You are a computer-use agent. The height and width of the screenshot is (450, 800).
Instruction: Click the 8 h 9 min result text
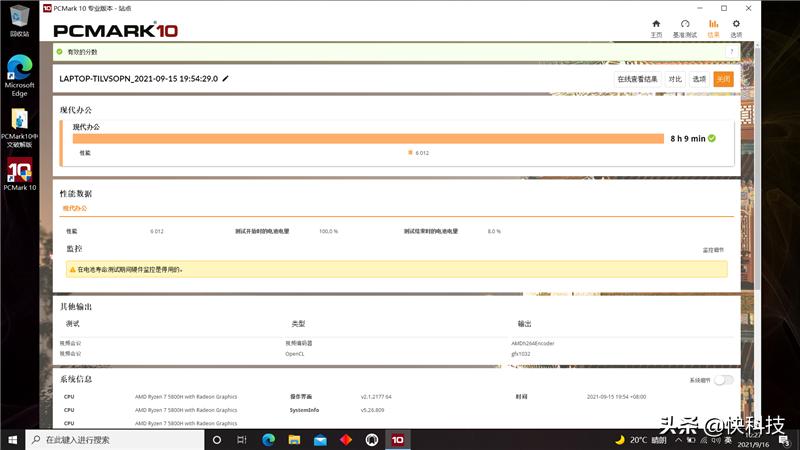[x=687, y=138]
